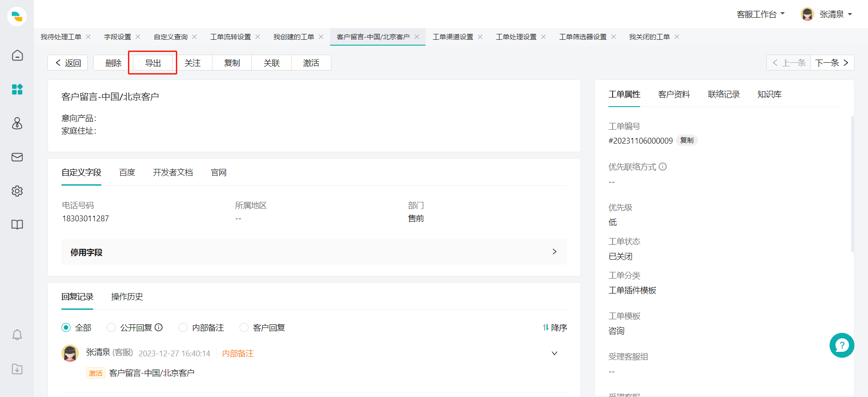Click the 关联 button
This screenshot has width=868, height=397.
(x=272, y=63)
